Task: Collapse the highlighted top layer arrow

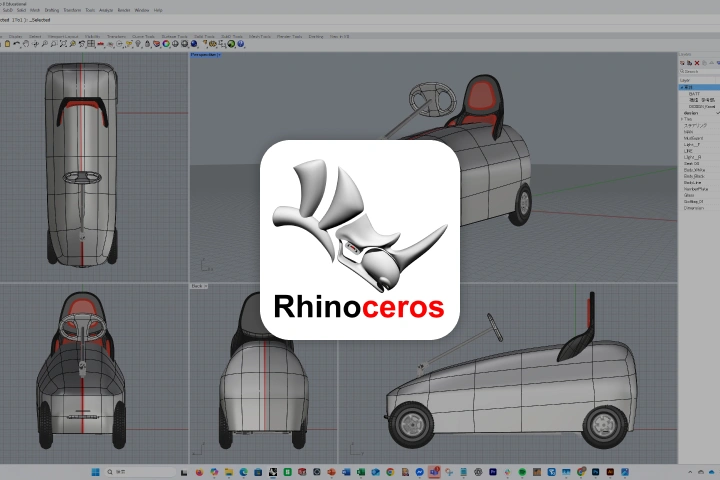Action: (682, 87)
